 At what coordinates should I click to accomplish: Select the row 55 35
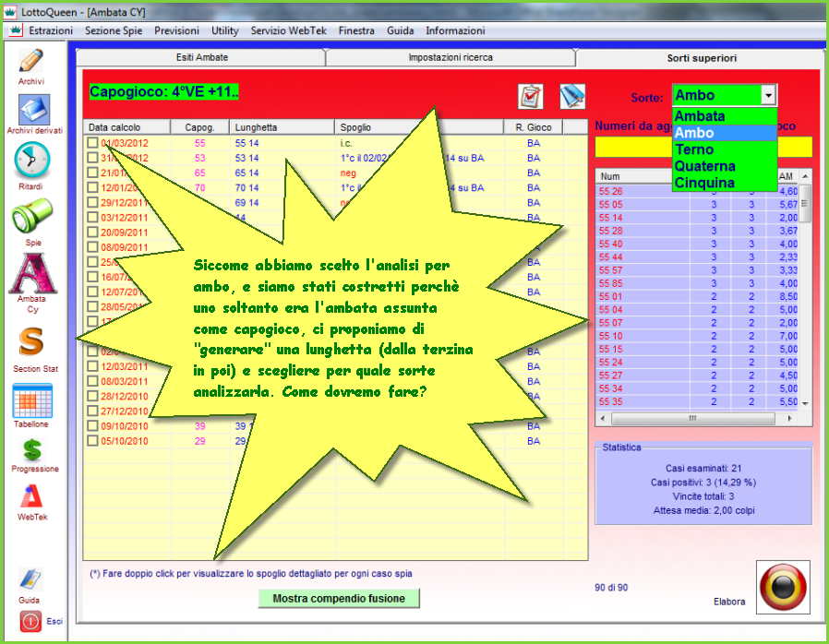pos(697,401)
